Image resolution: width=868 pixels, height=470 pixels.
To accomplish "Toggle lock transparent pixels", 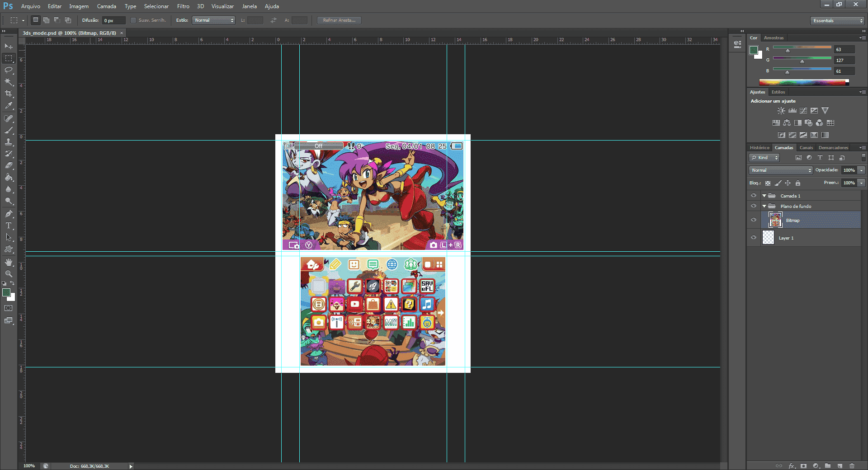I will pos(768,183).
